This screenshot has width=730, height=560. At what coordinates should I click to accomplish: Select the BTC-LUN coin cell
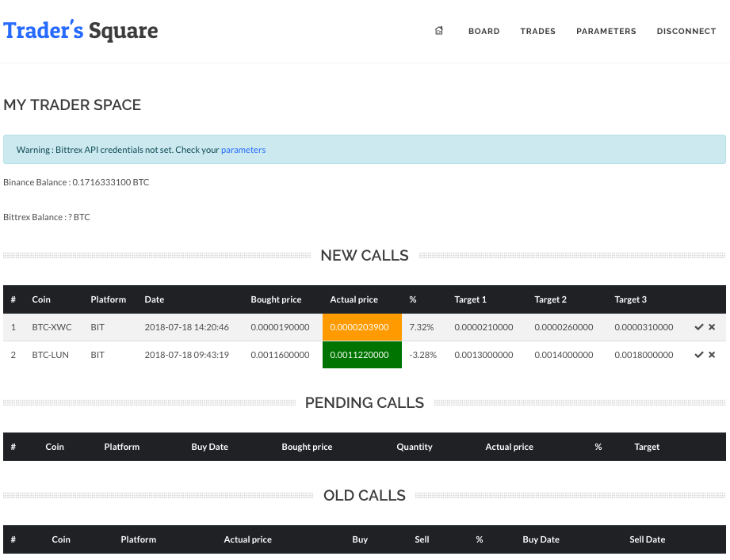[50, 355]
